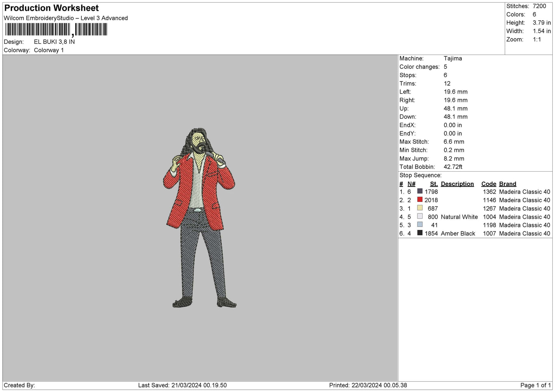Click the Wilcom EmbroideryStudio – Level 3 Advanced text
The image size is (555, 392).
point(66,18)
